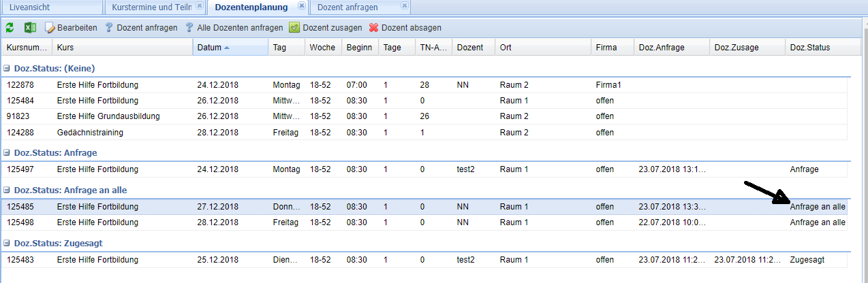Collapse the Doz.Status: Zugesagt group
This screenshot has width=868, height=283.
pyautogui.click(x=7, y=244)
